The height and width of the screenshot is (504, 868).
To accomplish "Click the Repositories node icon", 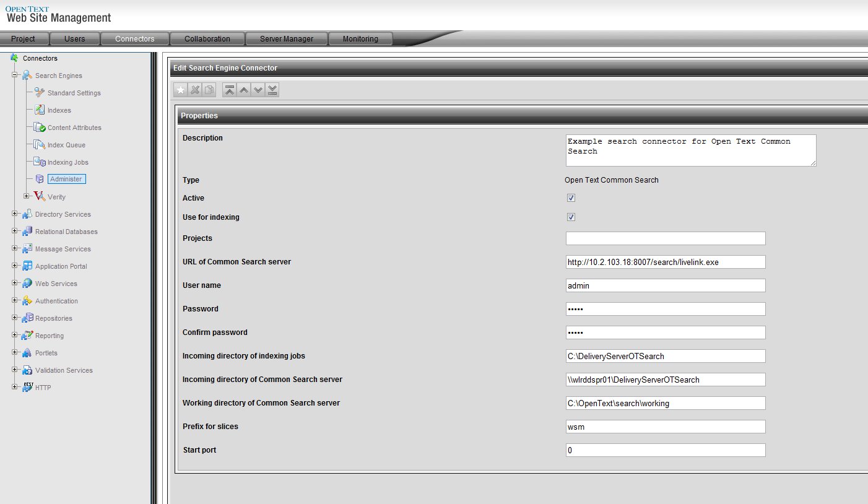I will (x=27, y=318).
